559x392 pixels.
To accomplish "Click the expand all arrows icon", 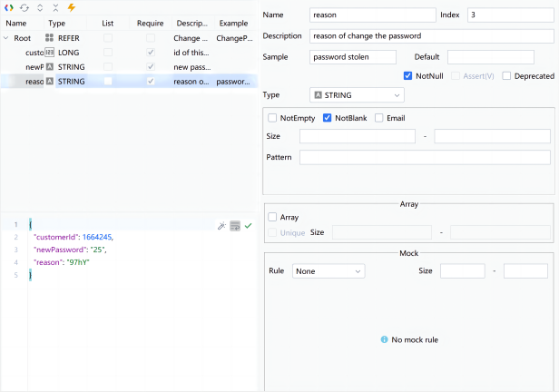I will pyautogui.click(x=40, y=7).
